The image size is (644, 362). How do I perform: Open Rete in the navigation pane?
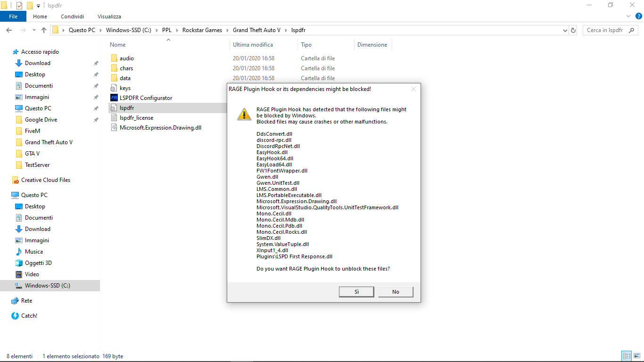pyautogui.click(x=26, y=301)
